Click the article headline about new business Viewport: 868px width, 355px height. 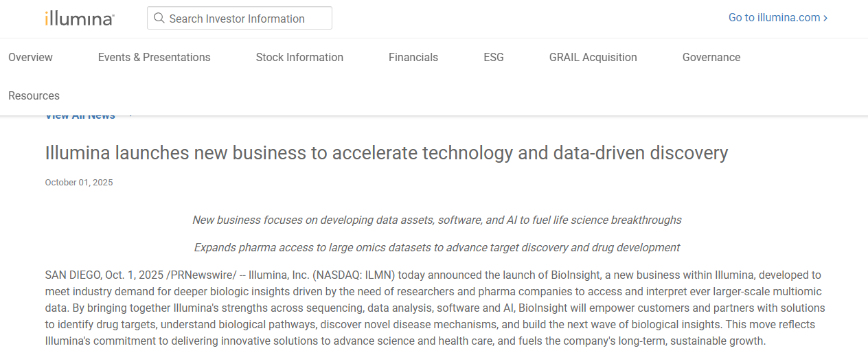coord(386,152)
